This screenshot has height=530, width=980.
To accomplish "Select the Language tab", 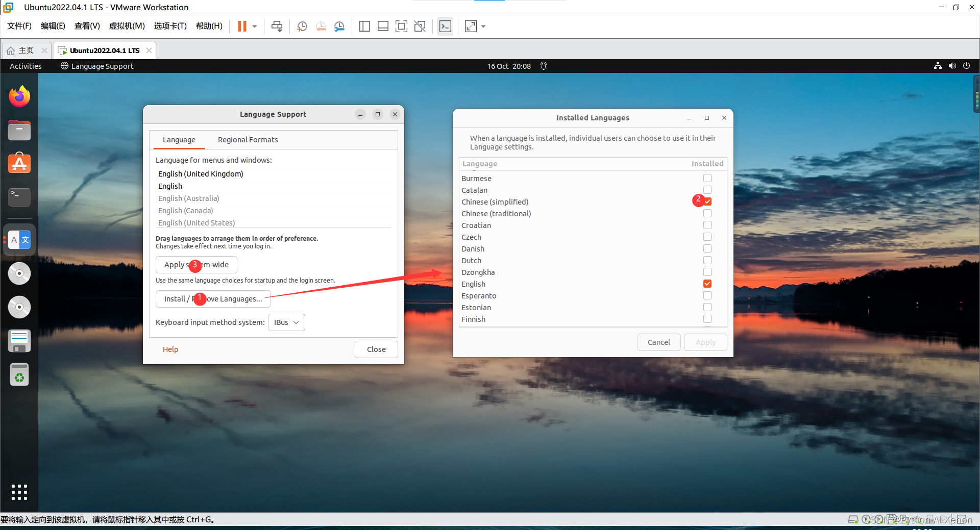I will pos(179,140).
